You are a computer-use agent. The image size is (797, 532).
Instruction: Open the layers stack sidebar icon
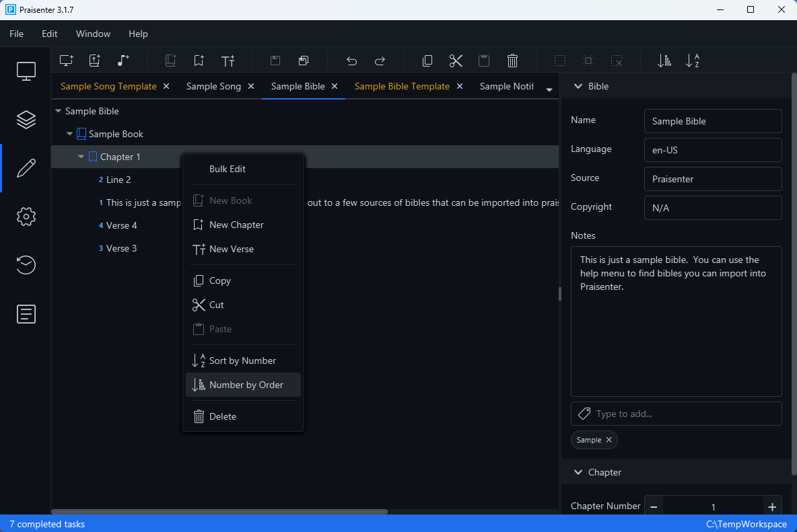point(26,119)
